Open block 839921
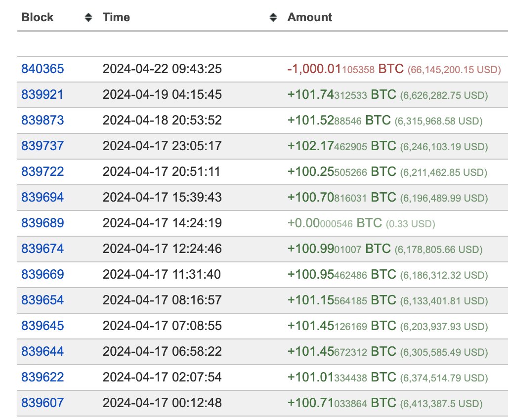 [42, 94]
